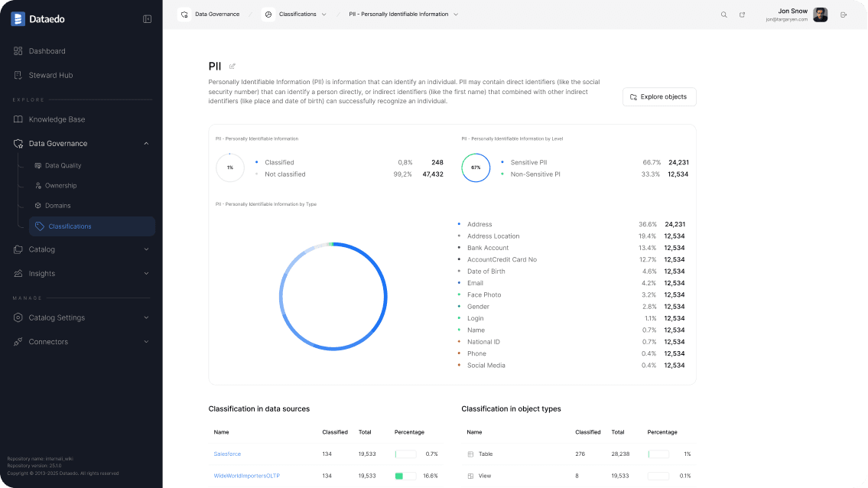The height and width of the screenshot is (488, 868).
Task: Expand the PII breadcrumb dropdown
Action: pyautogui.click(x=456, y=14)
